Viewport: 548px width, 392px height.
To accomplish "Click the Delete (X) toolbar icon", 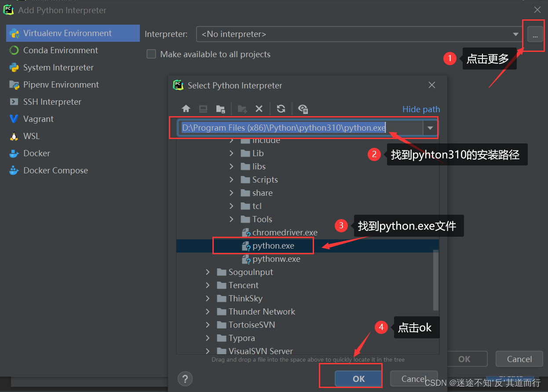I will click(259, 109).
